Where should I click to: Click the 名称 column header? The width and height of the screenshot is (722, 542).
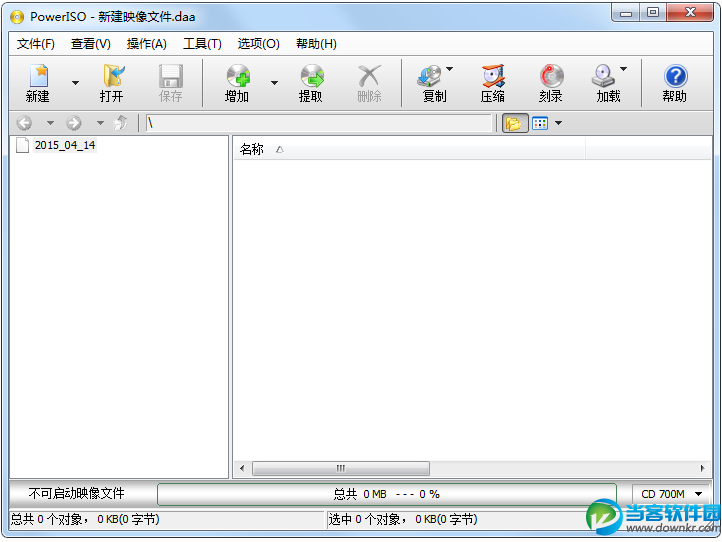pyautogui.click(x=409, y=150)
